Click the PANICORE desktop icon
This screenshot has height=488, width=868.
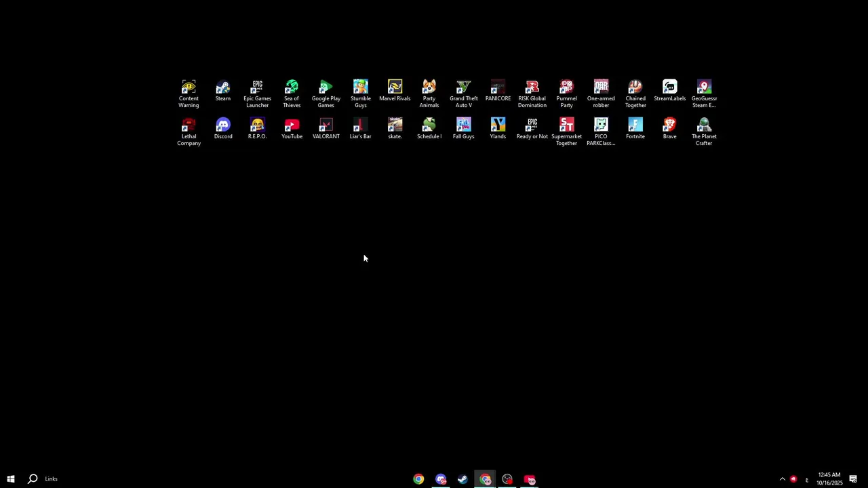pyautogui.click(x=498, y=91)
